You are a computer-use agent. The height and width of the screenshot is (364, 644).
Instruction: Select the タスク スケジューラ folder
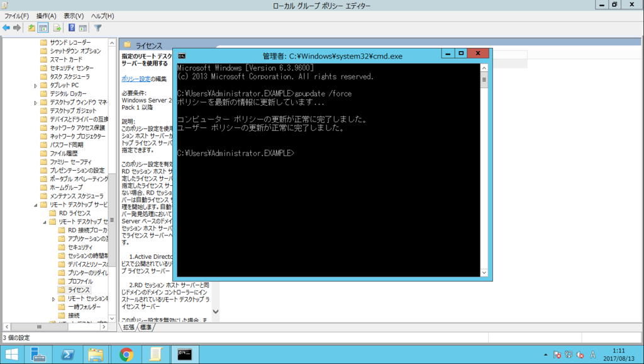tap(69, 76)
